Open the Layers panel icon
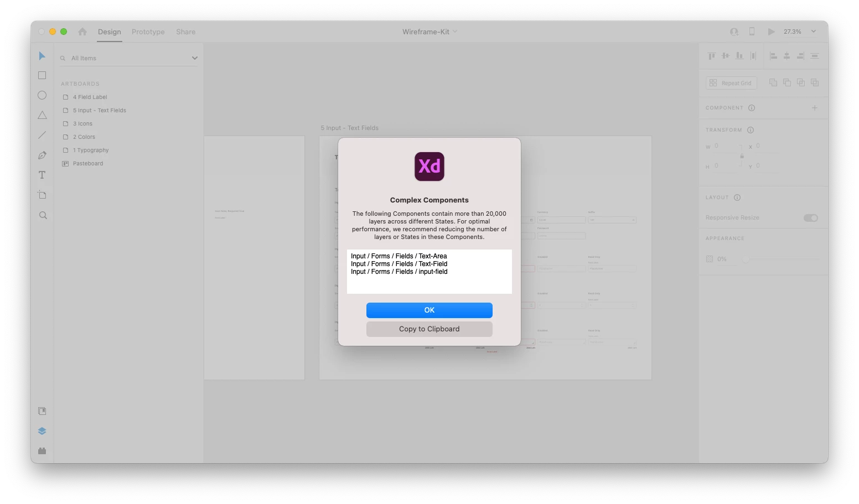Viewport: 859px width, 504px height. click(42, 431)
